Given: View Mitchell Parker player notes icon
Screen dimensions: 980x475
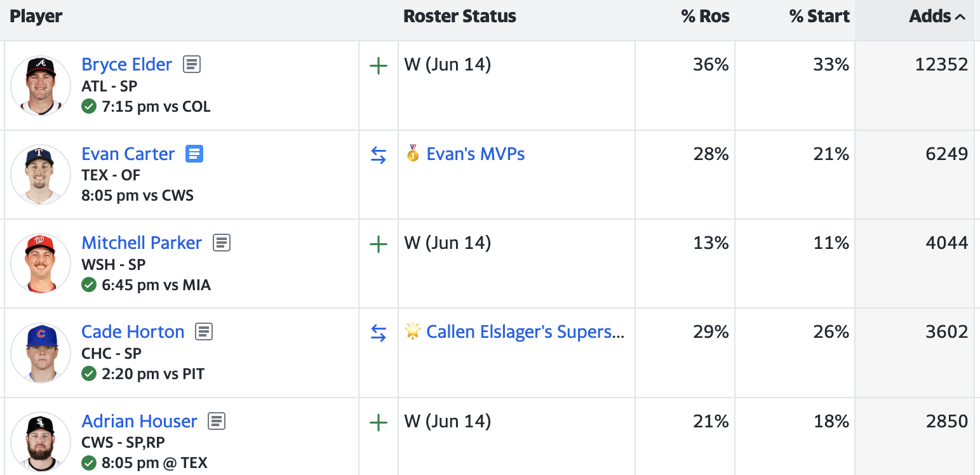Looking at the screenshot, I should pyautogui.click(x=222, y=243).
